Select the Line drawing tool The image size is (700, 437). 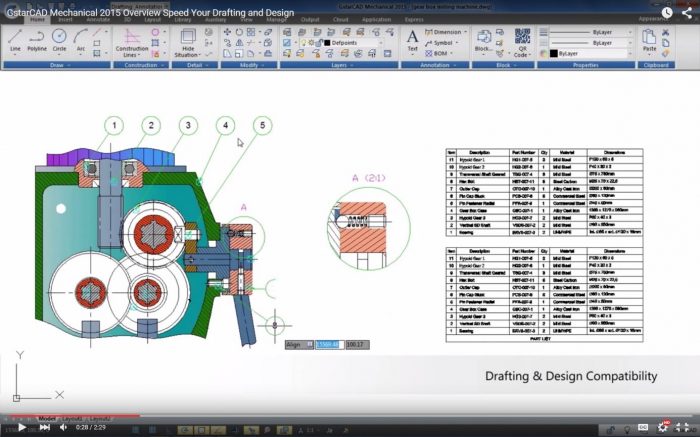(x=15, y=40)
